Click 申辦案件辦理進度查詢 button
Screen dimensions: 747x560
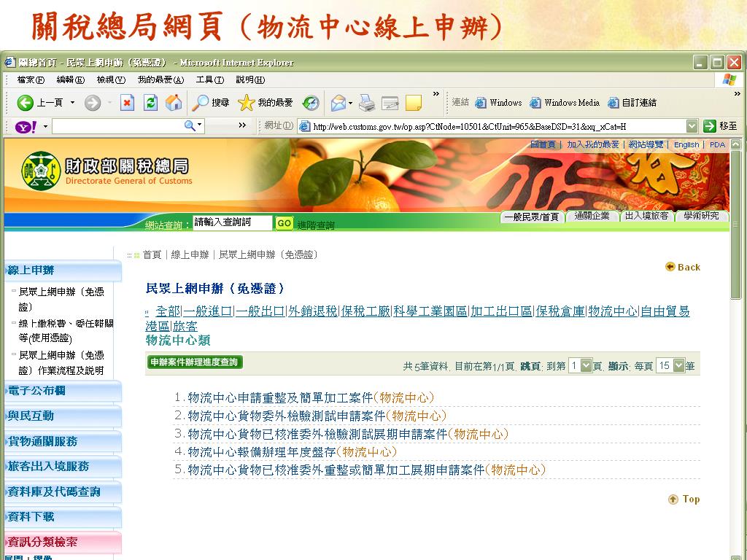(x=194, y=362)
